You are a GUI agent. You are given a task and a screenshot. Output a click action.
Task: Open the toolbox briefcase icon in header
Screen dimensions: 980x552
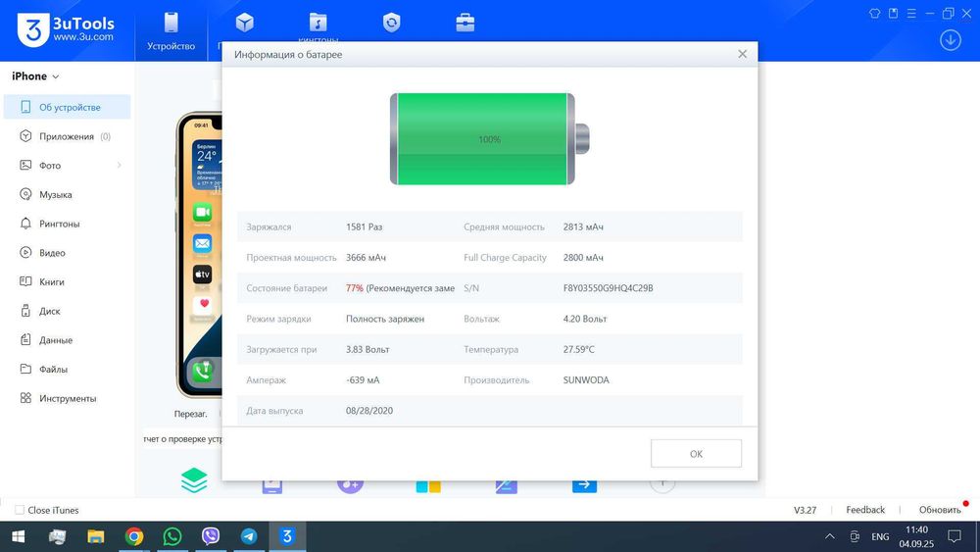(465, 23)
